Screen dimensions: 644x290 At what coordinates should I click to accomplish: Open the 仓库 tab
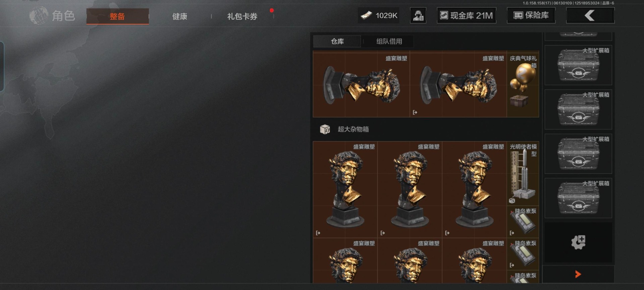click(337, 41)
